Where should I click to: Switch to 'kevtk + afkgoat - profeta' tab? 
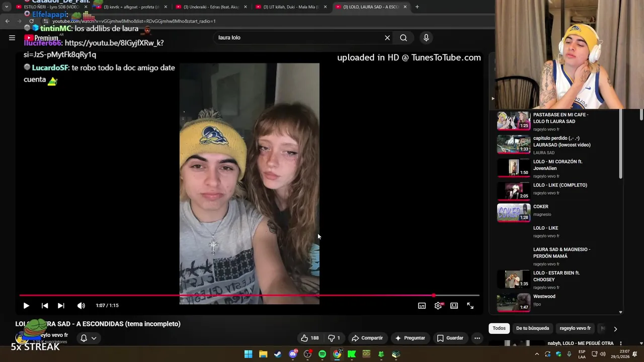pyautogui.click(x=131, y=7)
